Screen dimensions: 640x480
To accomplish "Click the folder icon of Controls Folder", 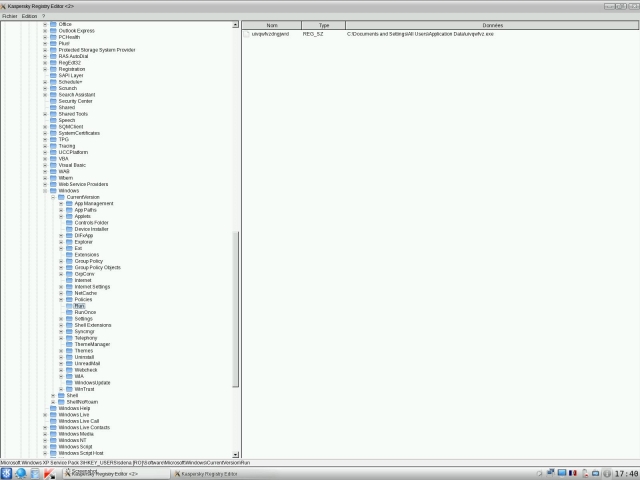I will [69, 222].
